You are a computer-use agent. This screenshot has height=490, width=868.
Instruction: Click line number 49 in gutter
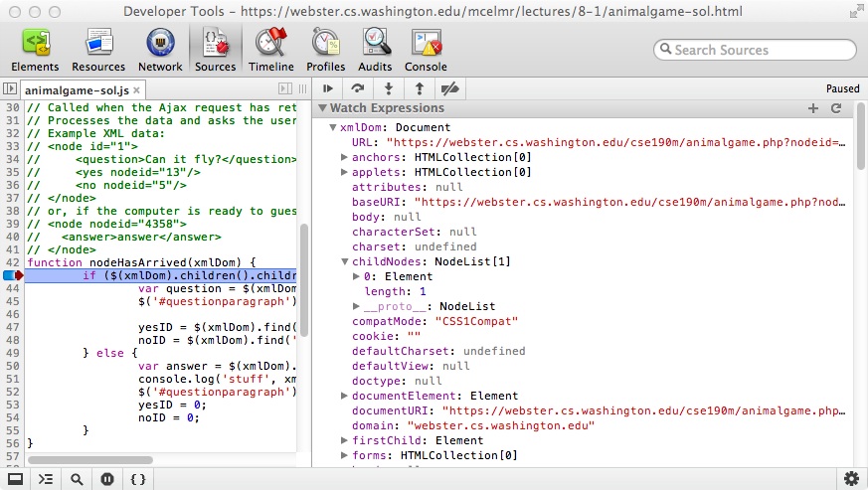(x=12, y=353)
